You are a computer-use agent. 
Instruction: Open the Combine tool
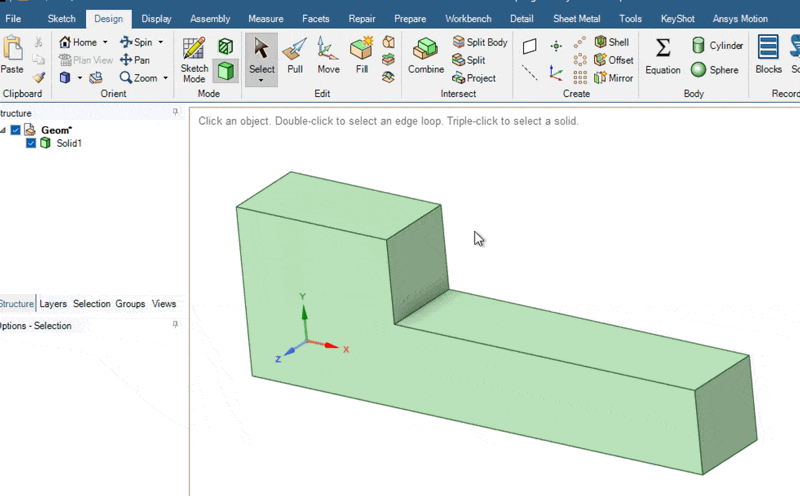click(426, 54)
